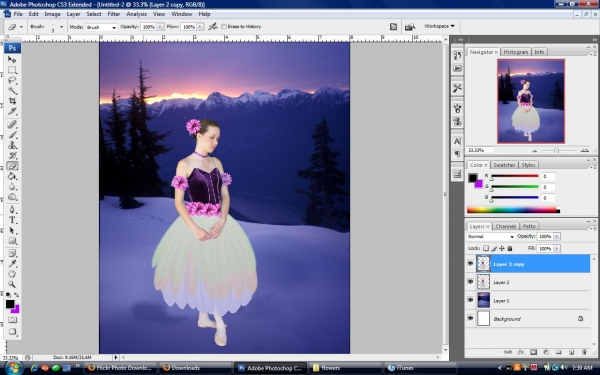
Task: Open the Layers panel Opacity arrow
Action: coord(557,236)
